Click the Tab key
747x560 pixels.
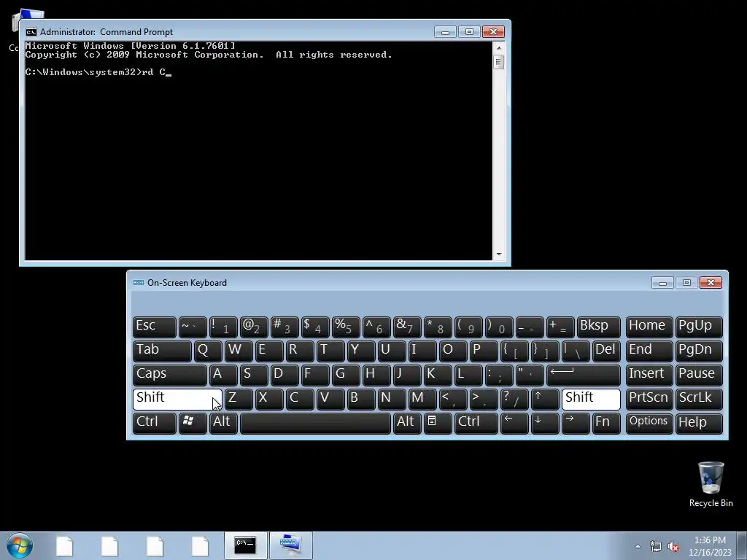[162, 351]
